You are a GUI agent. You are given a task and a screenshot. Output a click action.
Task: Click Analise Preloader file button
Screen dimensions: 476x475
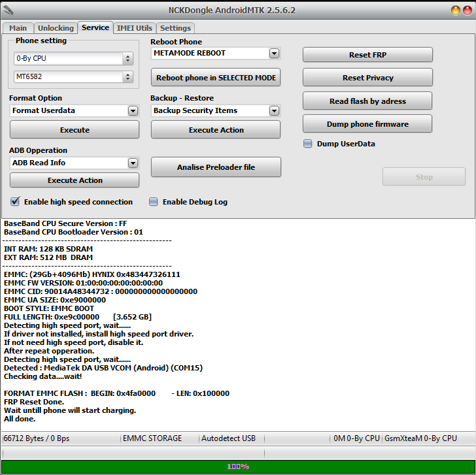coord(216,167)
